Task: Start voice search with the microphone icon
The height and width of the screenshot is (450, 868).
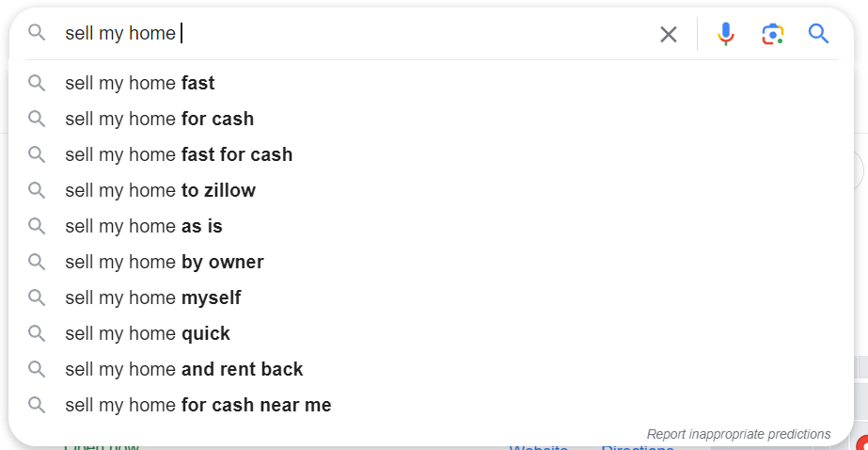Action: click(x=726, y=34)
